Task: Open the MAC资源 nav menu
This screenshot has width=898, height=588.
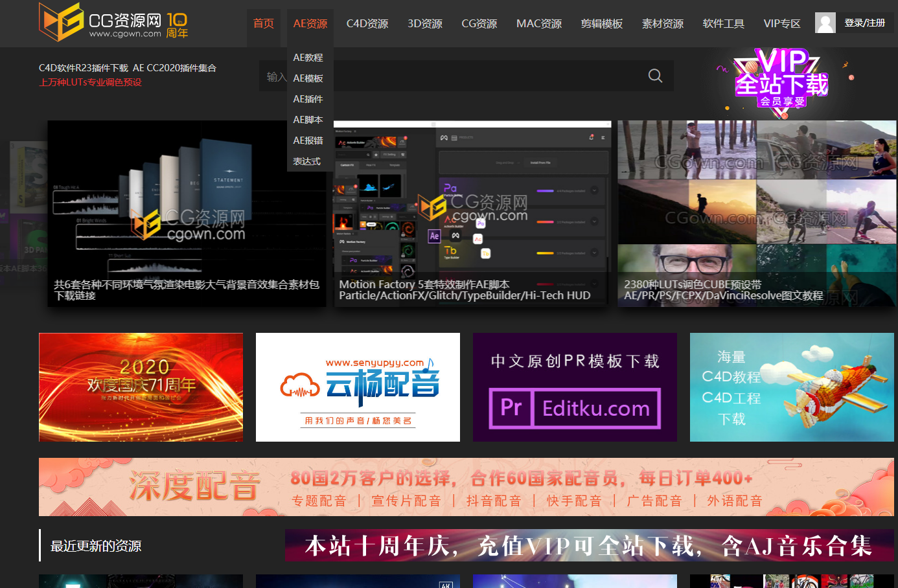Action: [539, 24]
